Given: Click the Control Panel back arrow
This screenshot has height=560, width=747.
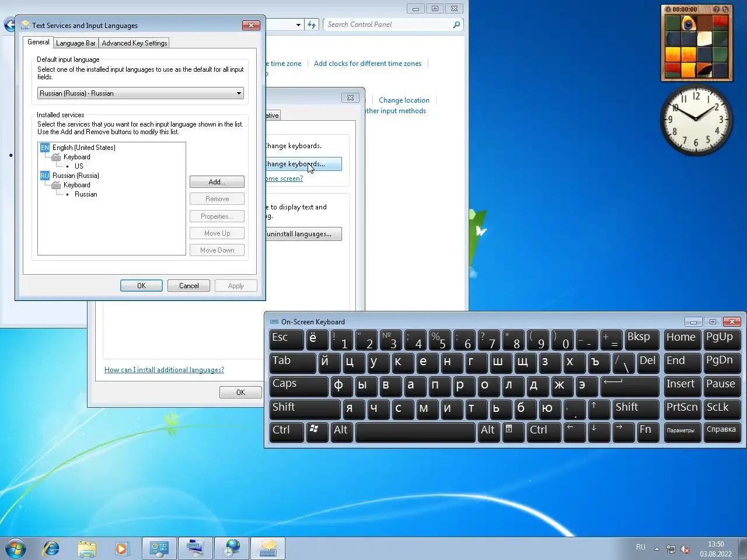Looking at the screenshot, I should pos(9,24).
